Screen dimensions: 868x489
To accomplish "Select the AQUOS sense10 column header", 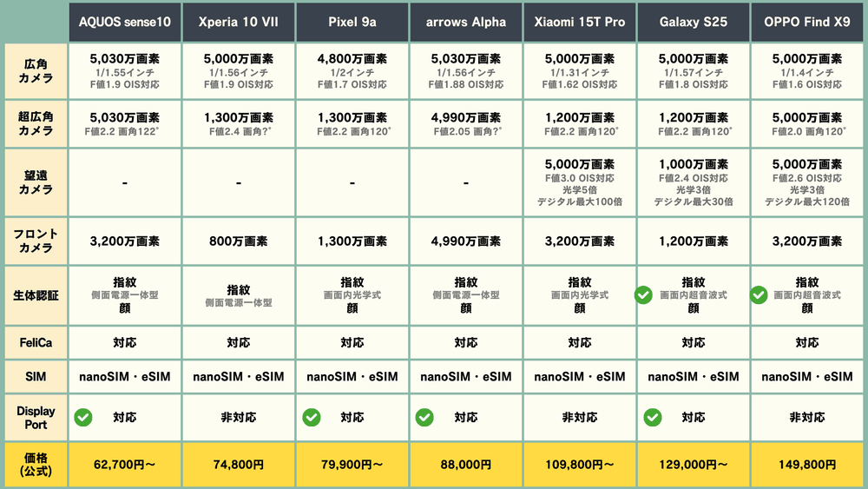I will [125, 22].
